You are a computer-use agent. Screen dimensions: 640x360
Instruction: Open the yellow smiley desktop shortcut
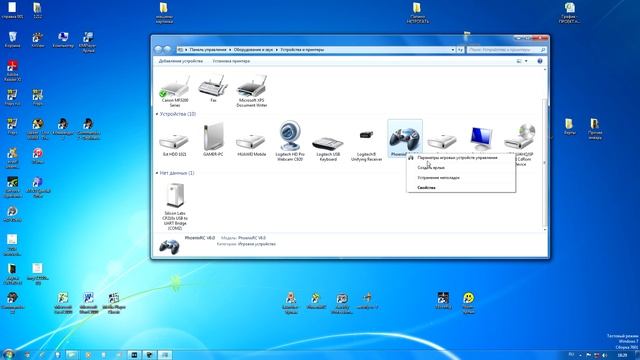tap(469, 303)
